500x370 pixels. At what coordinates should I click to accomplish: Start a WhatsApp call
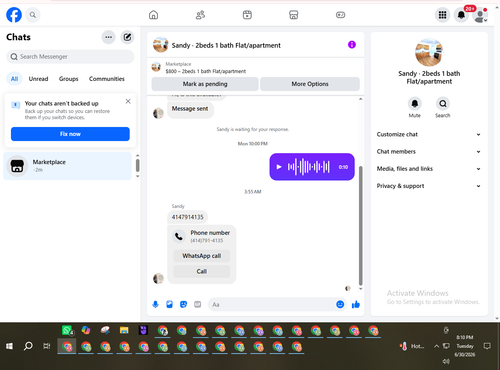(202, 256)
